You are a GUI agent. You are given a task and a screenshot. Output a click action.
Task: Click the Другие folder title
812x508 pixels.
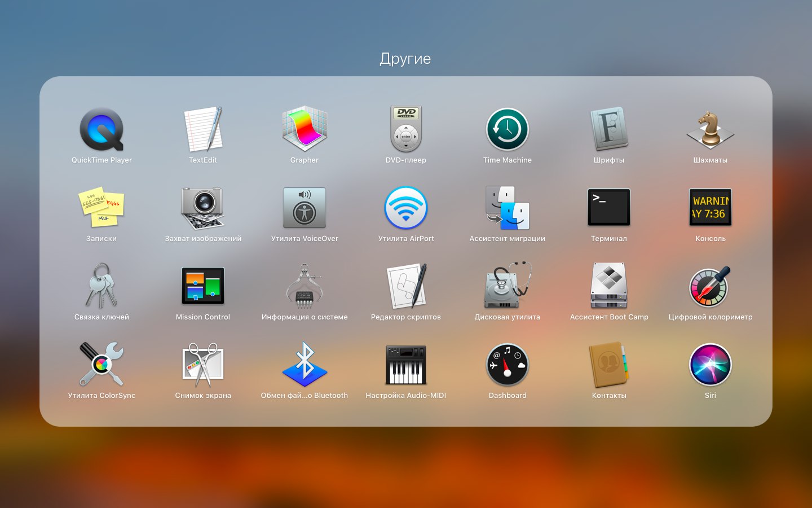click(405, 59)
